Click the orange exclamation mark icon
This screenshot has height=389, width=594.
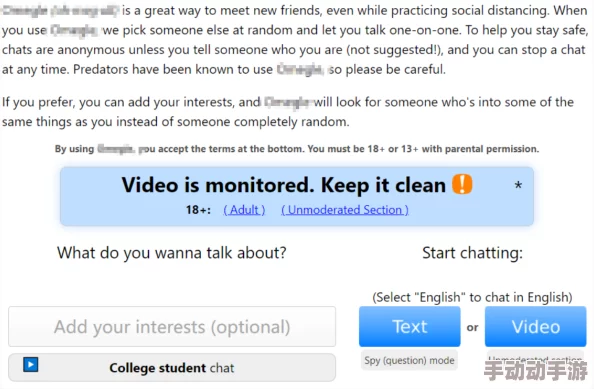tap(462, 184)
